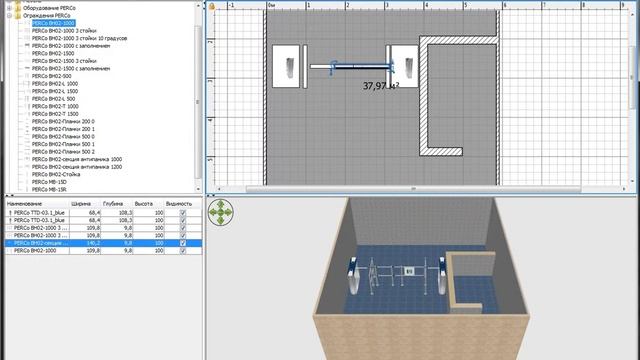Click the Ограждения PERCo folder label
This screenshot has width=640, height=360.
(47, 16)
